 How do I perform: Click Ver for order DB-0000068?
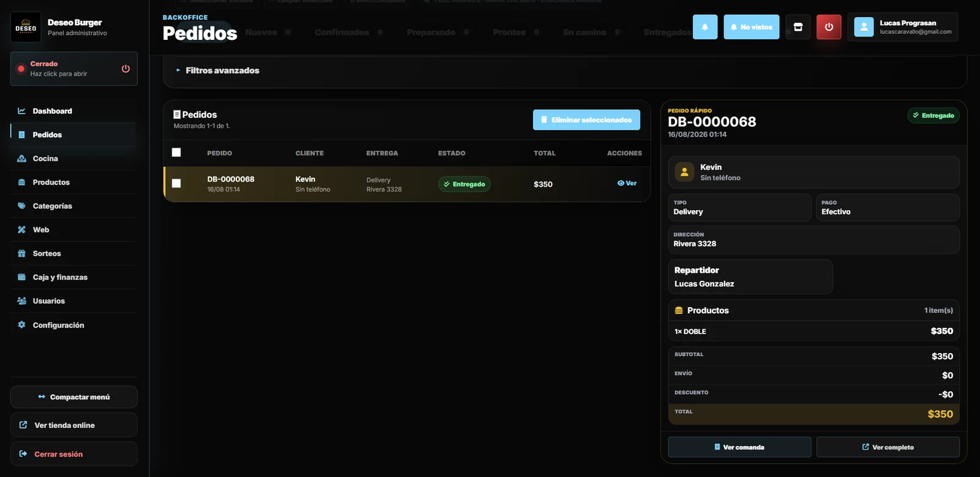[x=627, y=183]
